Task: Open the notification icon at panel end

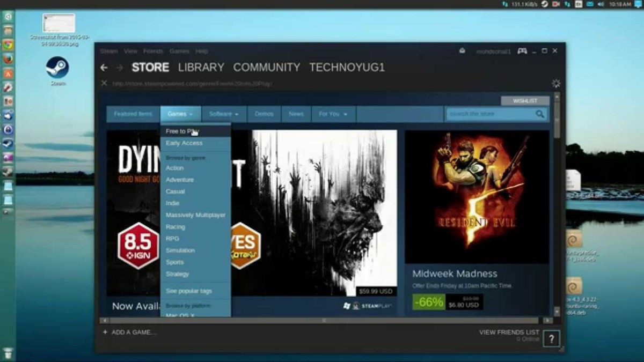Action: (x=638, y=4)
